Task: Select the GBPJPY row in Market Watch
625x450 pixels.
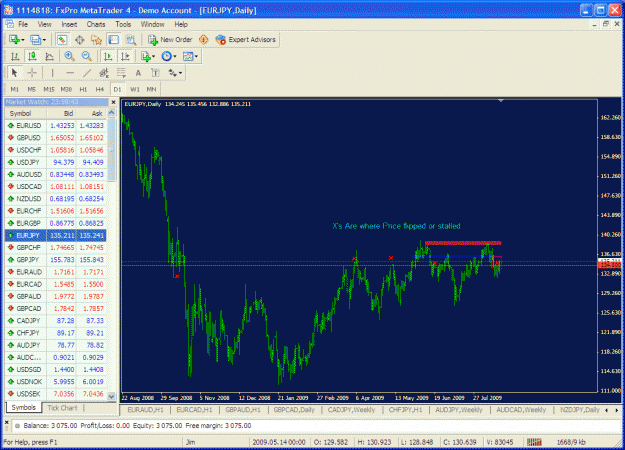Action: (x=56, y=260)
